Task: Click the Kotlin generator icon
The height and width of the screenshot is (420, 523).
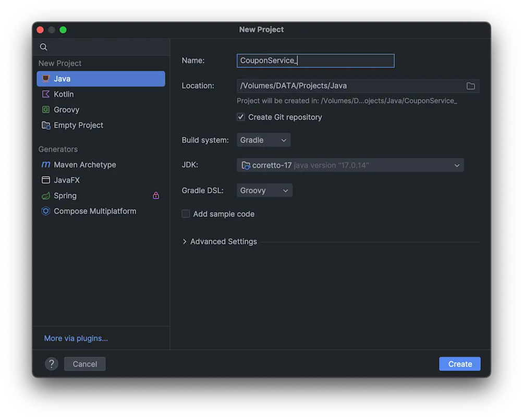Action: pyautogui.click(x=46, y=94)
